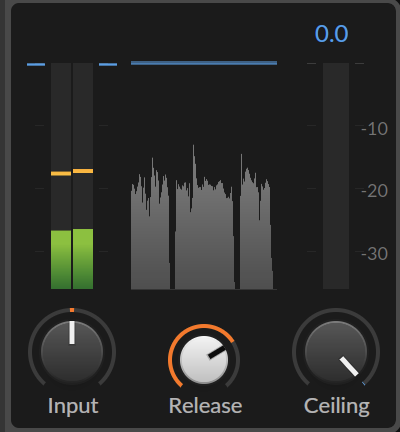The image size is (400, 432).
Task: Click the Ceiling label text
Action: [x=337, y=406]
